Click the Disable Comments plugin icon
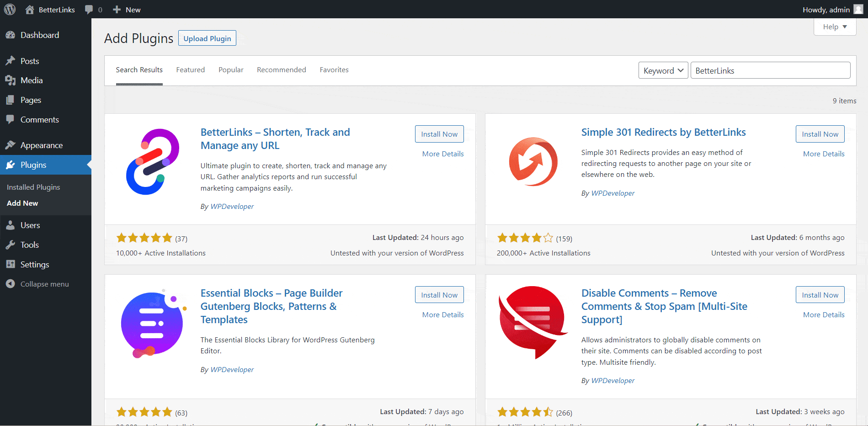This screenshot has width=868, height=426. (x=533, y=323)
